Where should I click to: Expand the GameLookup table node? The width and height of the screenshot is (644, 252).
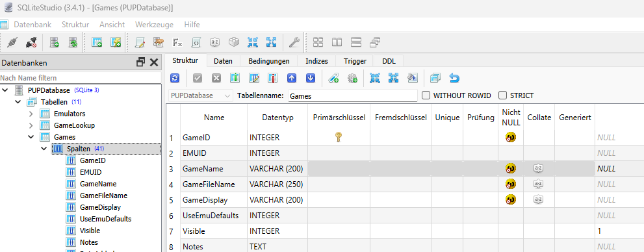[31, 125]
